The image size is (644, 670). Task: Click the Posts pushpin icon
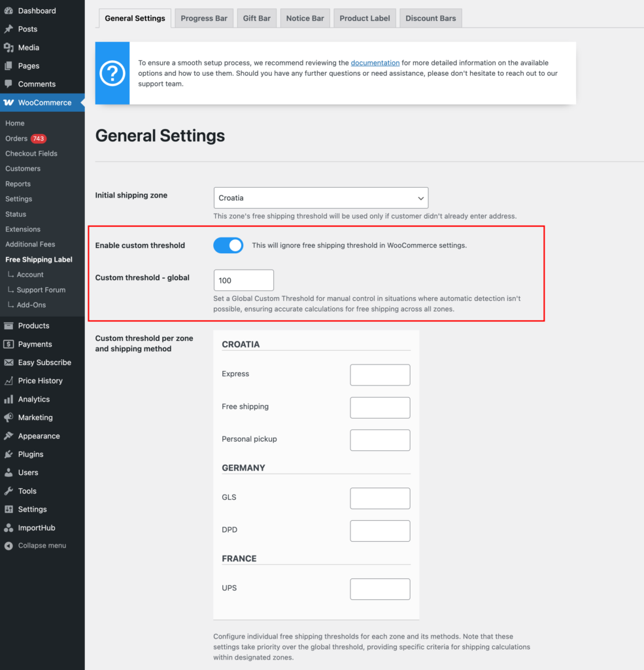[8, 29]
